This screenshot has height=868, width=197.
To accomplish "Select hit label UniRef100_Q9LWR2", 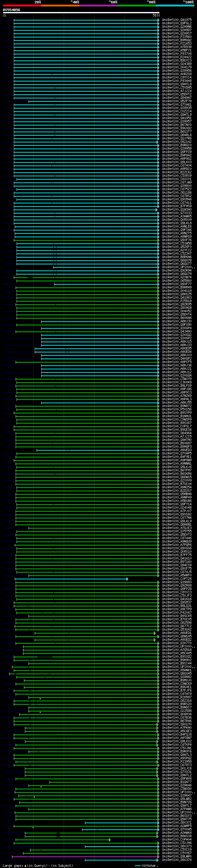I will click(176, 799).
